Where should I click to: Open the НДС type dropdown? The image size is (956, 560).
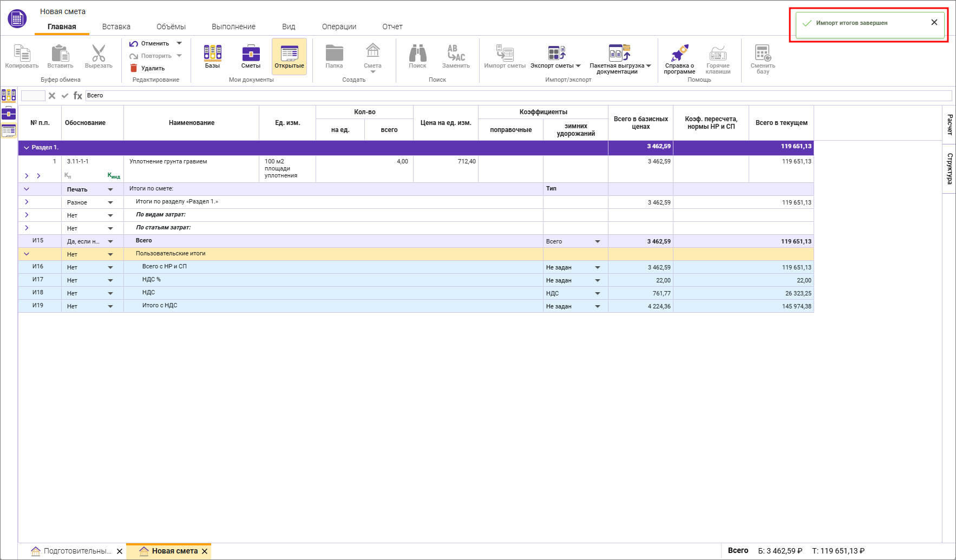coord(598,293)
